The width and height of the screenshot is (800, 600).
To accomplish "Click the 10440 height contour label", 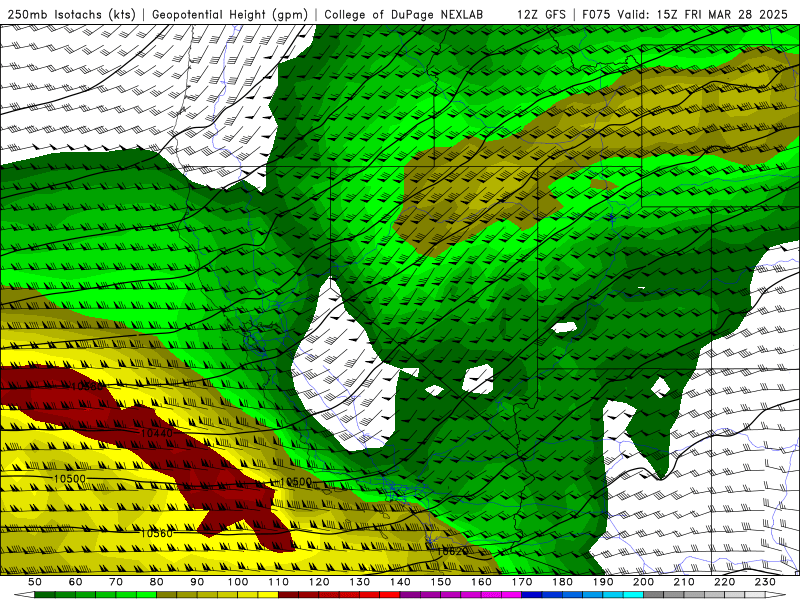I will tap(157, 433).
